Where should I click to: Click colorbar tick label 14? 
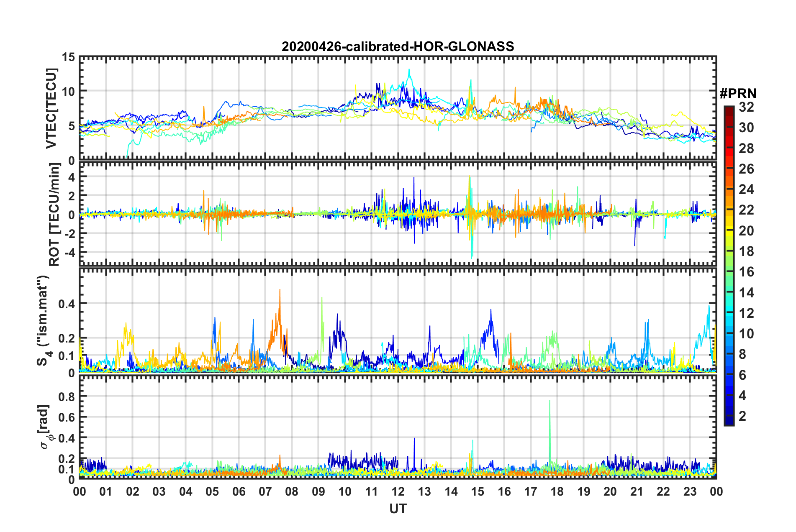coord(746,293)
